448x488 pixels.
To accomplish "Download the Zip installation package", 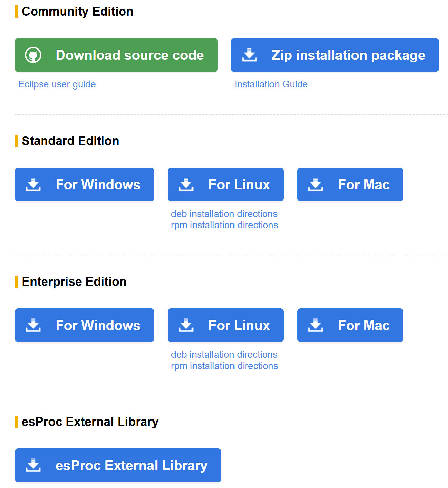I will click(x=348, y=55).
